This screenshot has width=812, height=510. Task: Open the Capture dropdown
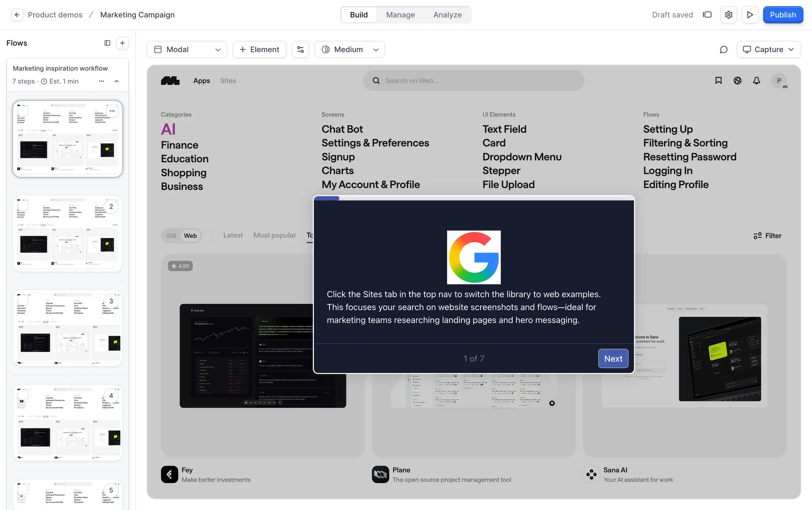pyautogui.click(x=768, y=50)
